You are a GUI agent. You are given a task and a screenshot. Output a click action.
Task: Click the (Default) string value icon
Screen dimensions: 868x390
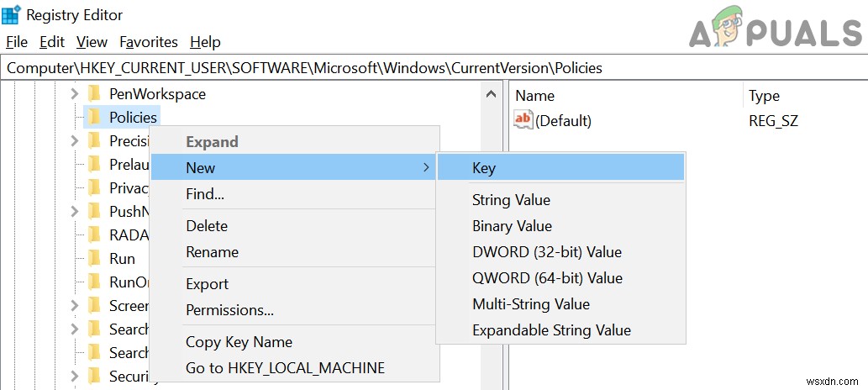pyautogui.click(x=523, y=120)
